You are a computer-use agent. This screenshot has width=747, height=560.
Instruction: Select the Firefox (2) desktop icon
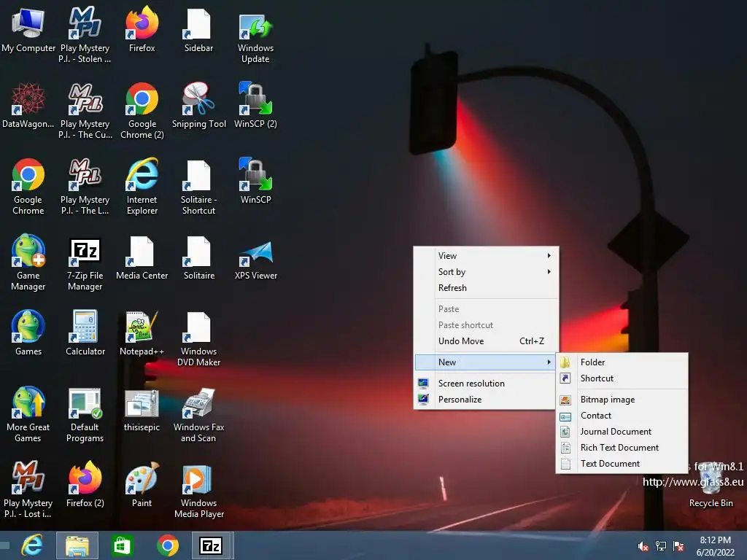85,484
